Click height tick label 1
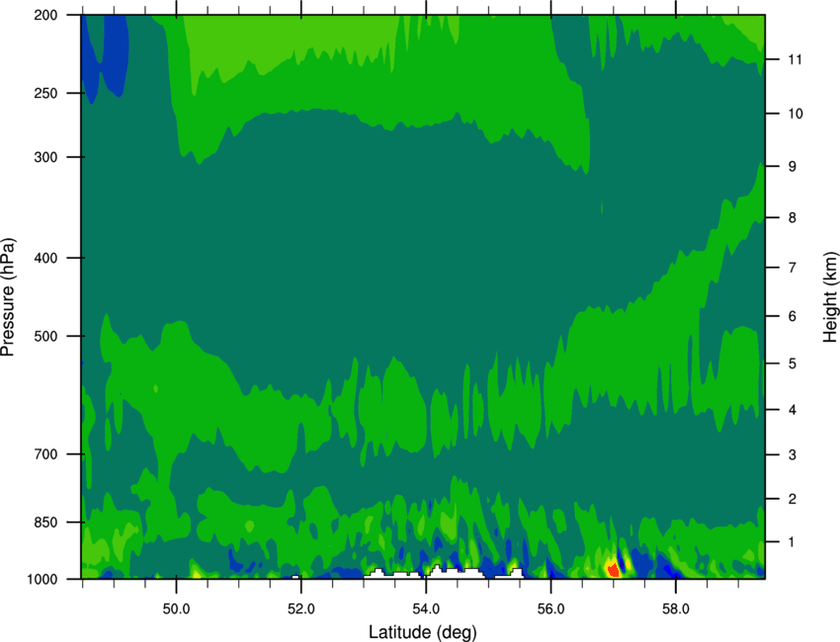 tap(792, 542)
